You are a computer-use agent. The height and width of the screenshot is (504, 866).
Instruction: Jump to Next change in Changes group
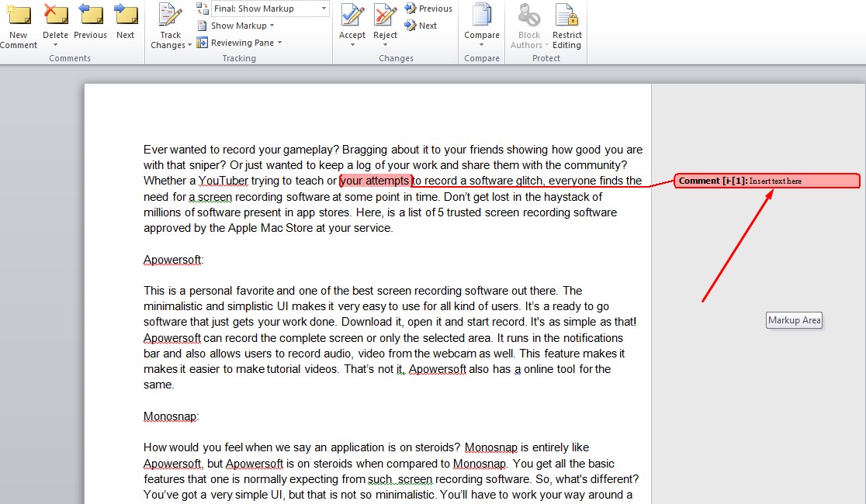[421, 26]
